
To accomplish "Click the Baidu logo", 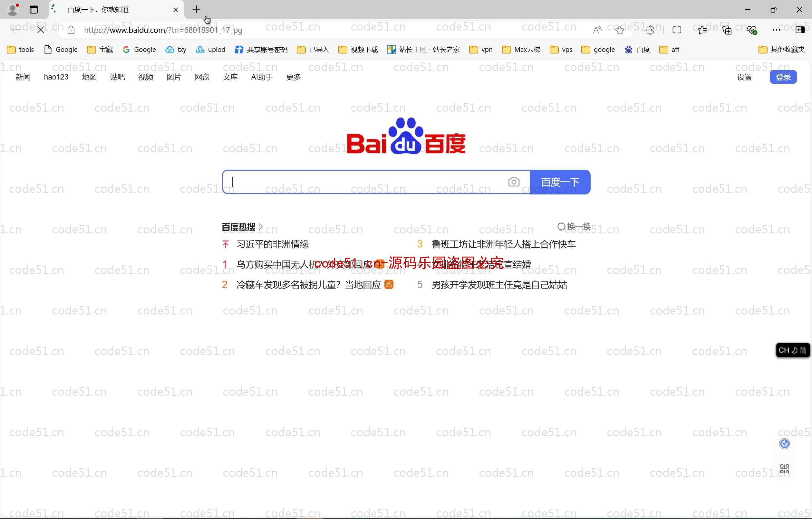I will pos(406,136).
